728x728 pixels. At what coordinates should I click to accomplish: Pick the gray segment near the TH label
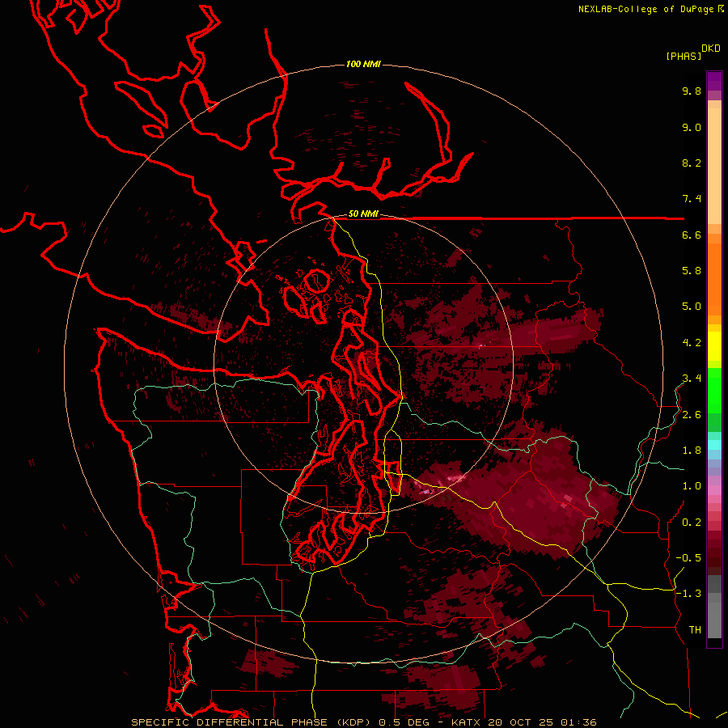pos(714,622)
